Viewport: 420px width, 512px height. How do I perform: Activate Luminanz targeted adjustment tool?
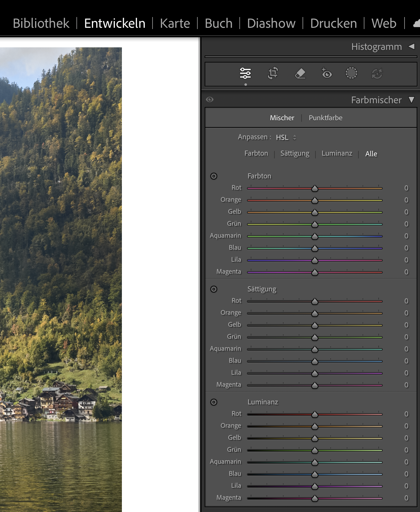tap(214, 402)
